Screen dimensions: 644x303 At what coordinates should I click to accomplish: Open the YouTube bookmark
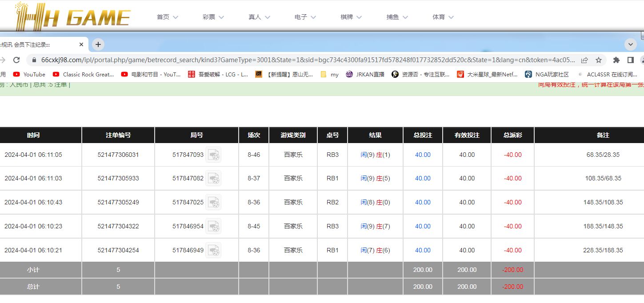click(x=29, y=75)
